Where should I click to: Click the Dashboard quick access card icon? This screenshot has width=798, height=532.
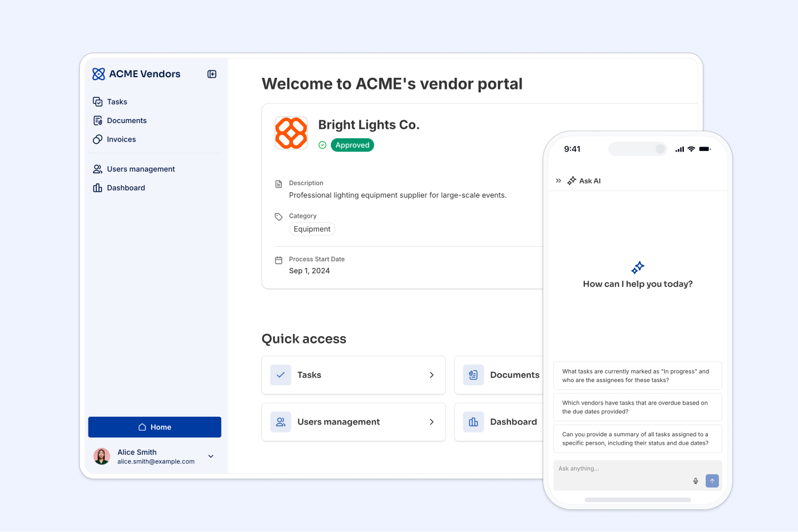[x=473, y=422]
